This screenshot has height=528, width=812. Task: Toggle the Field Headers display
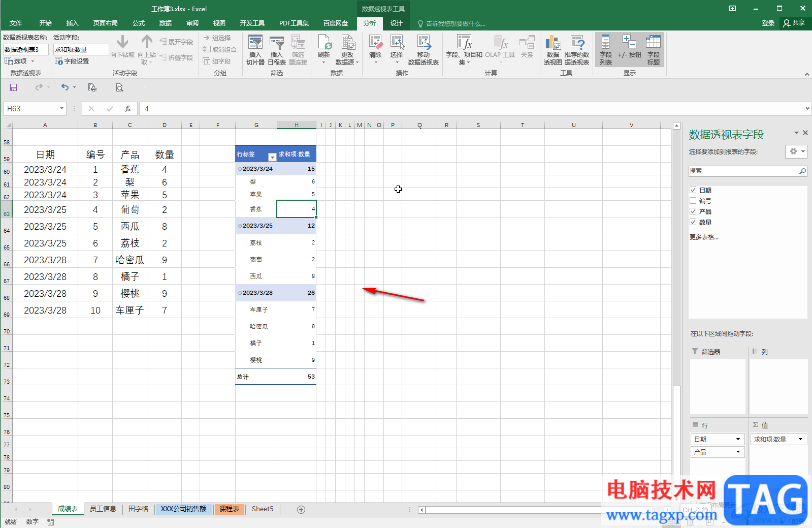654,50
